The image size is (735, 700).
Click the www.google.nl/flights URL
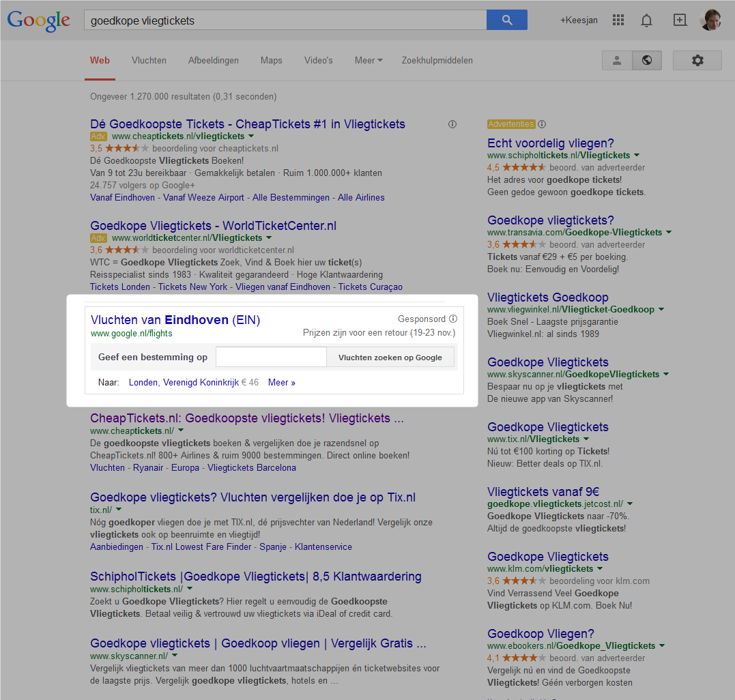click(x=131, y=333)
